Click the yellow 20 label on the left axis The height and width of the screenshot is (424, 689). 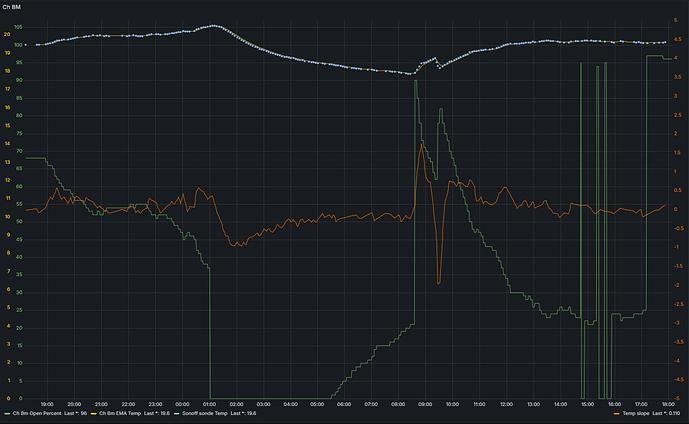[x=7, y=34]
